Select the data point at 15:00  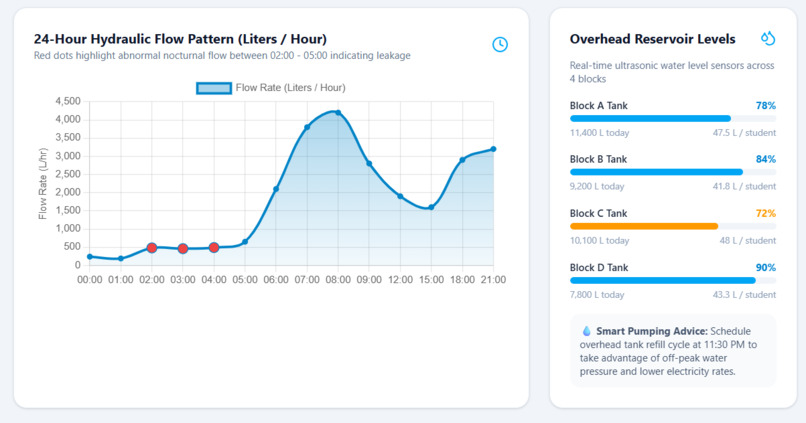point(431,207)
